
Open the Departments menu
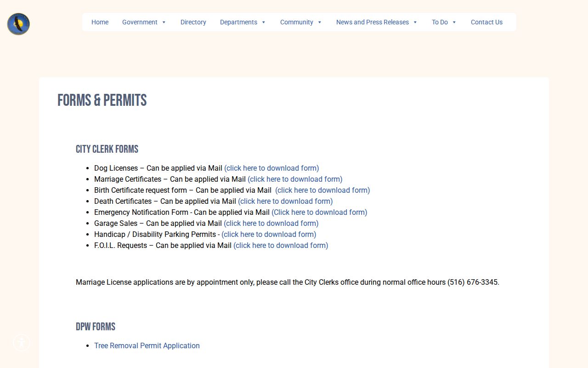pos(238,22)
